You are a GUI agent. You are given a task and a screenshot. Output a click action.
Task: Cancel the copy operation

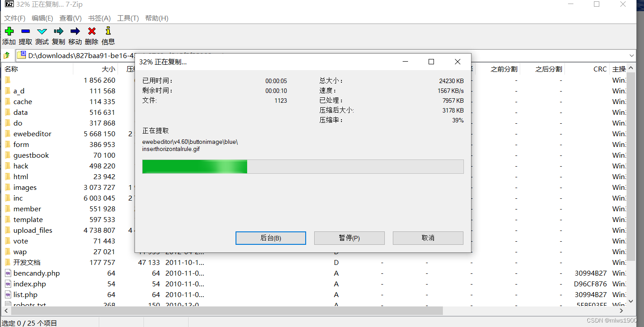click(x=428, y=238)
